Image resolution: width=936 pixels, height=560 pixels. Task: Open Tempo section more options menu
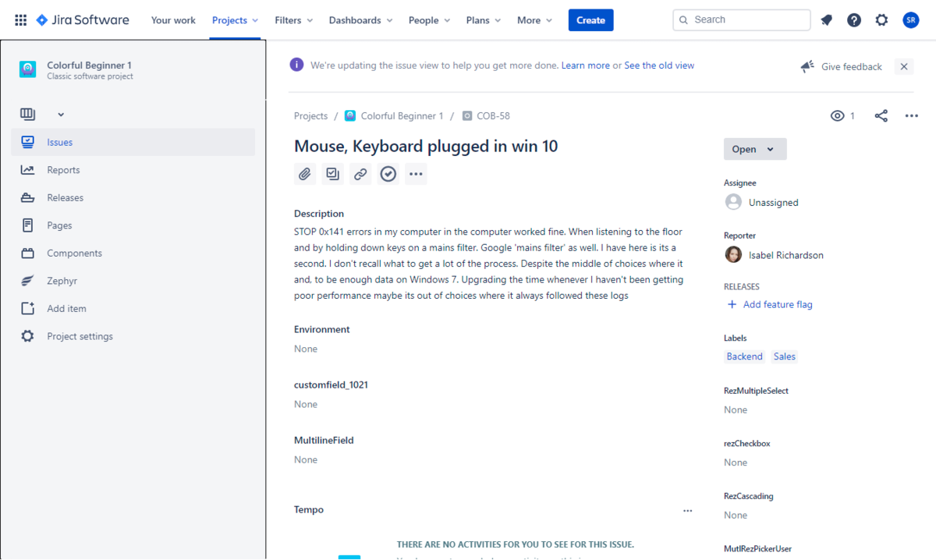pos(687,511)
